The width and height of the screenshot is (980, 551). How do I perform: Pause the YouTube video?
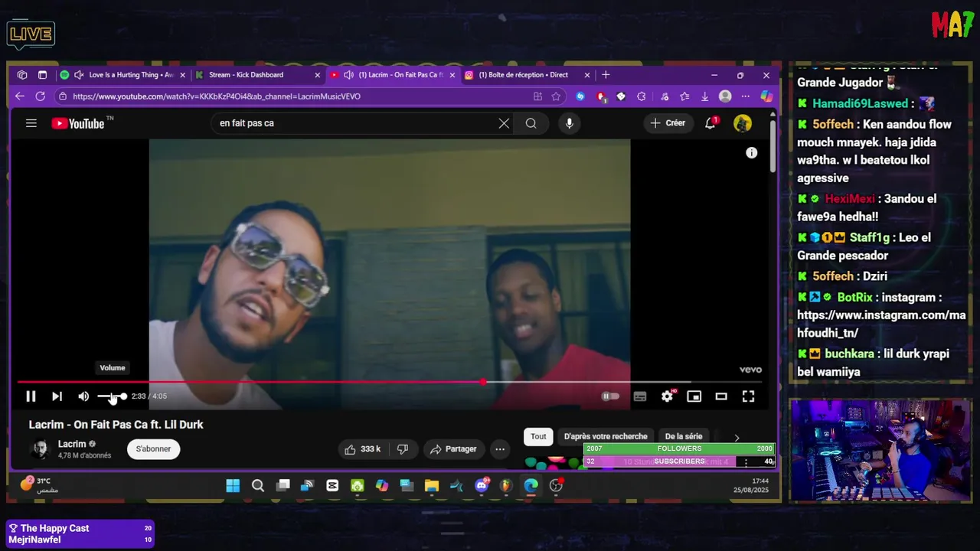[31, 396]
